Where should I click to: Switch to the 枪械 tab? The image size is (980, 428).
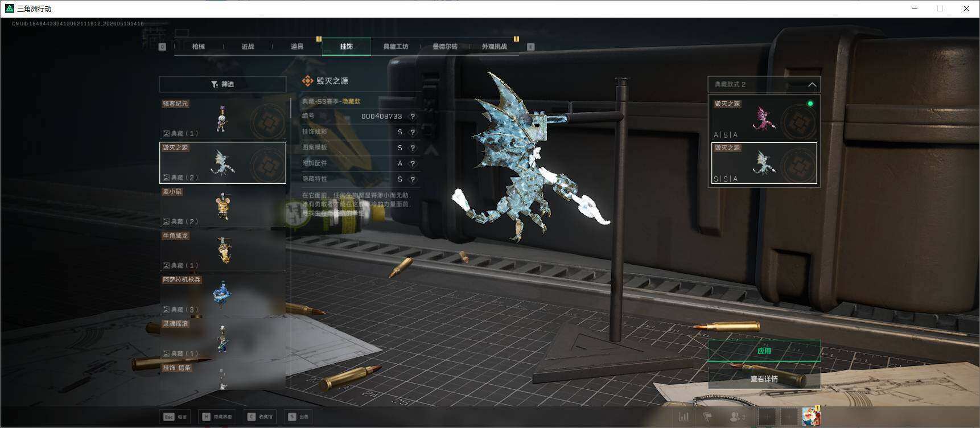(198, 47)
